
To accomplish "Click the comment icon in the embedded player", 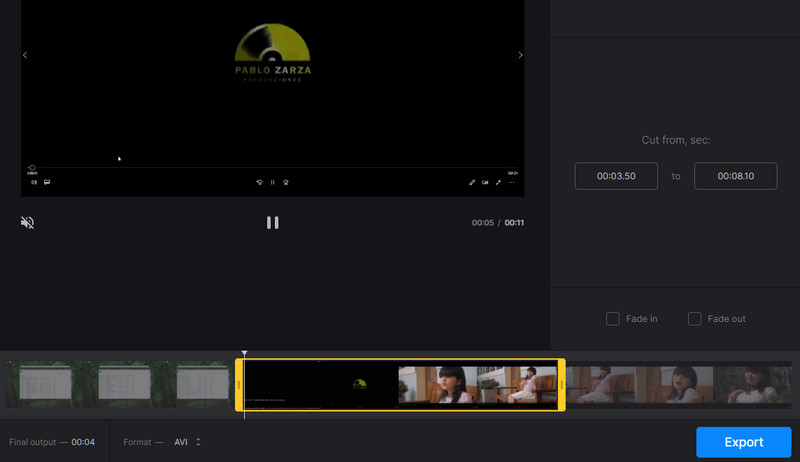I will tap(47, 183).
